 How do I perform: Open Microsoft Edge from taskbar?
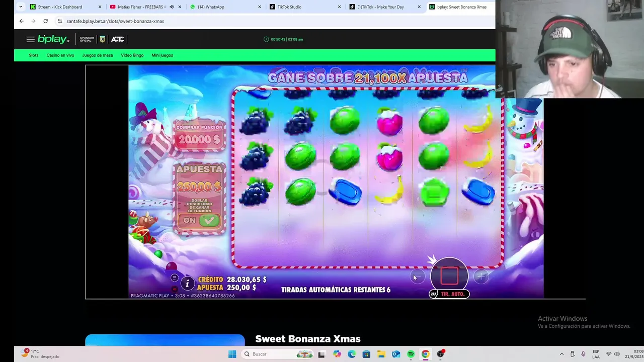[x=352, y=354]
